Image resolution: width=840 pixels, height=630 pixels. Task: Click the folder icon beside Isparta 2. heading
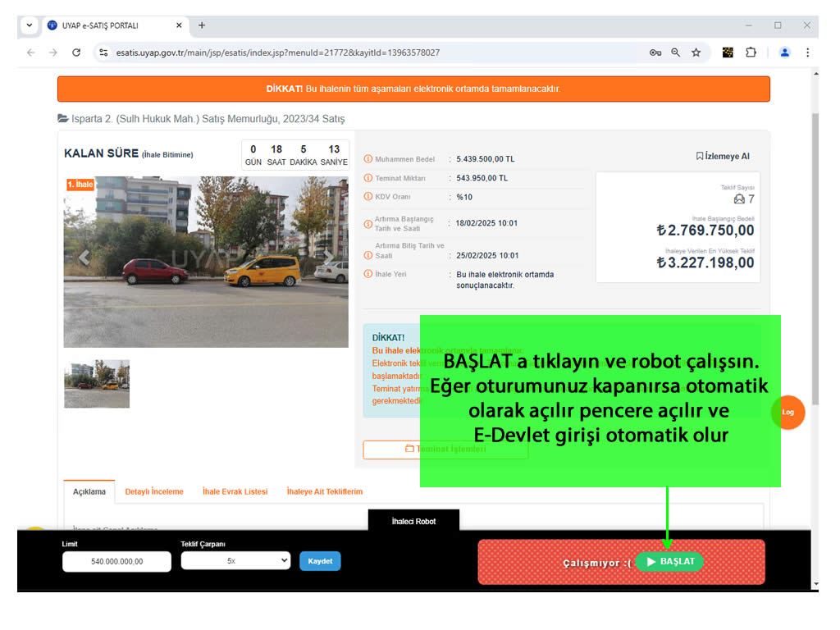tap(62, 118)
